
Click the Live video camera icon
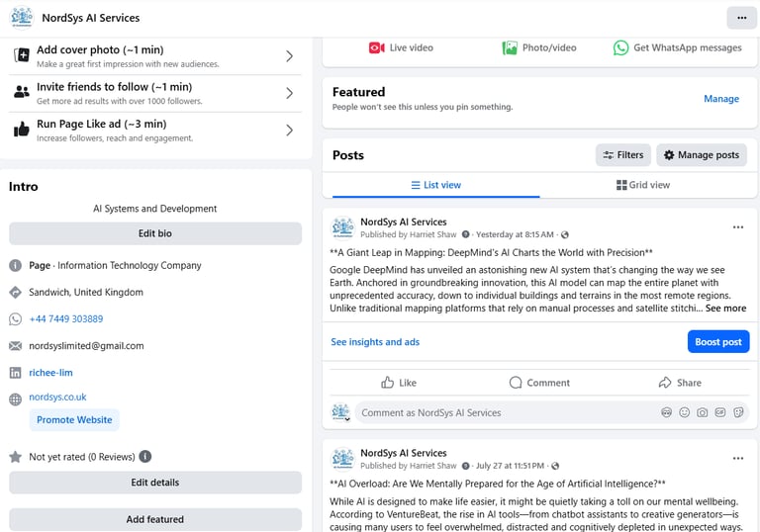pyautogui.click(x=377, y=48)
